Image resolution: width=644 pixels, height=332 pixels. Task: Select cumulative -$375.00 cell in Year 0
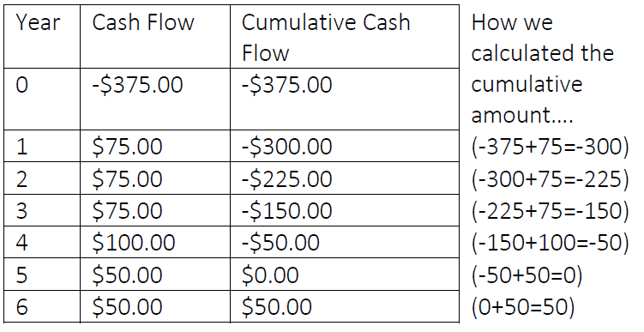pyautogui.click(x=345, y=99)
